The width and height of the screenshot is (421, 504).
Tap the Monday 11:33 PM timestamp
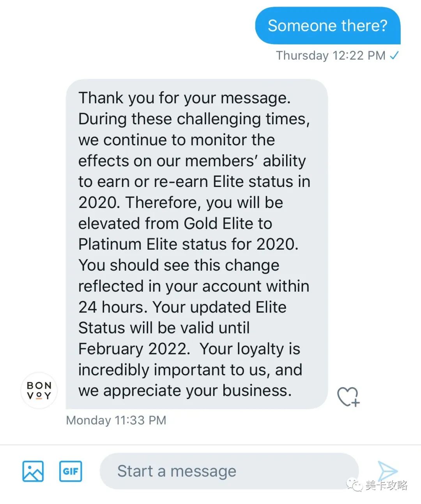click(116, 420)
